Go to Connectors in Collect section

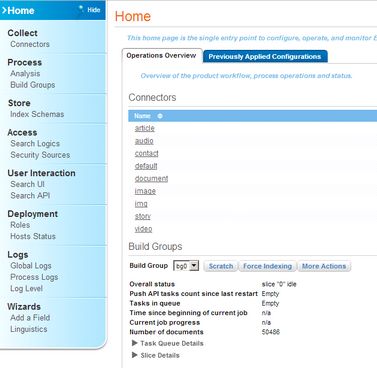[30, 44]
